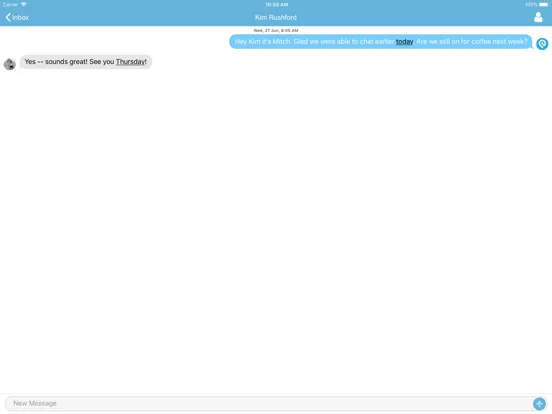Select the blue 'Hey Kim it's Mitch' message

pos(381,42)
